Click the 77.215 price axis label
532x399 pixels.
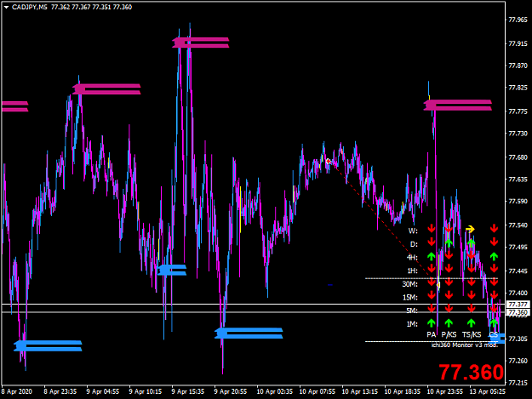(518, 383)
